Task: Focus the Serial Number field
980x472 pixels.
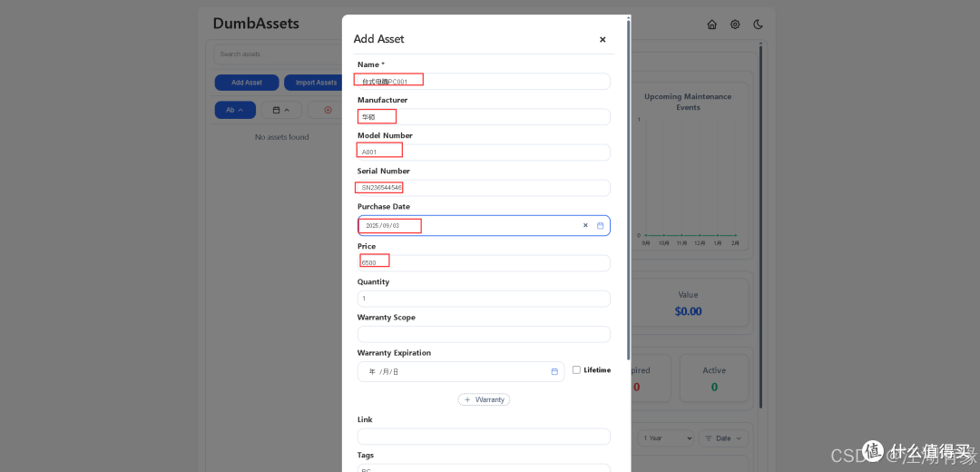Action: (484, 188)
